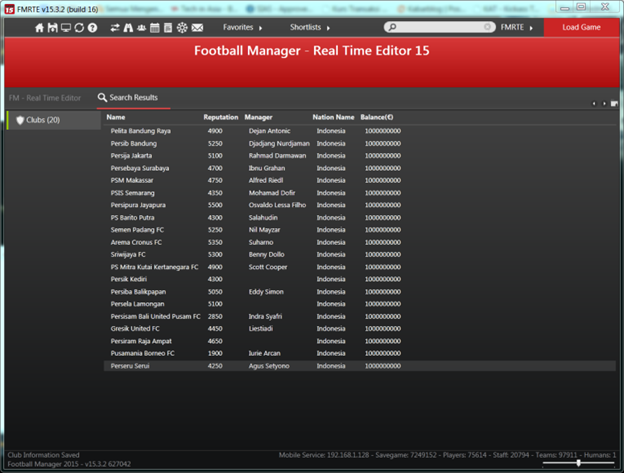Switch to the FM - Real Time Editor tab
624x473 pixels.
45,98
